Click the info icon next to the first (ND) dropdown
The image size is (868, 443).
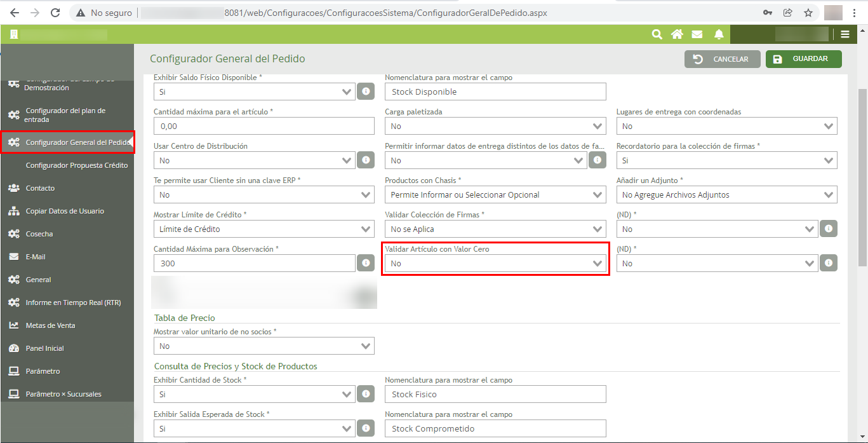[828, 229]
